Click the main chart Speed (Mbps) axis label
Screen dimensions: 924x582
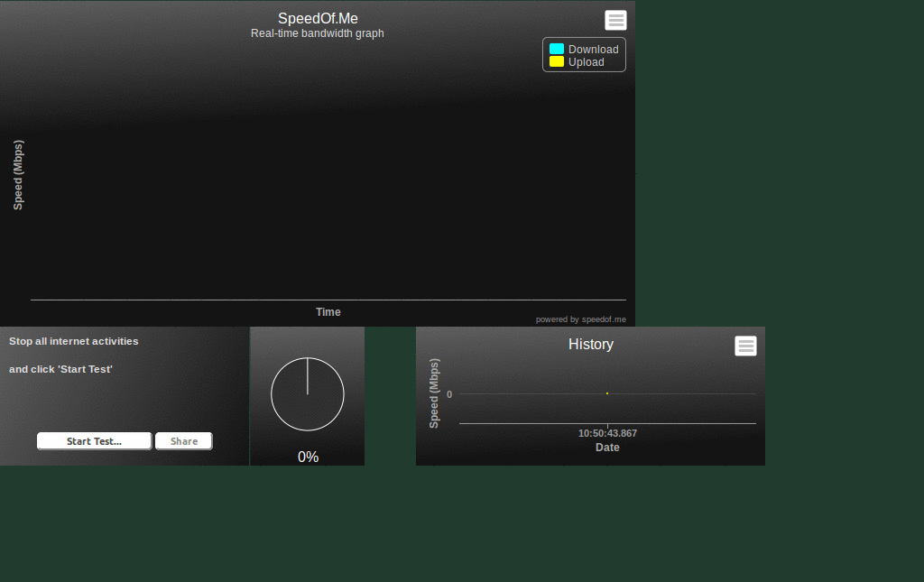tap(18, 175)
